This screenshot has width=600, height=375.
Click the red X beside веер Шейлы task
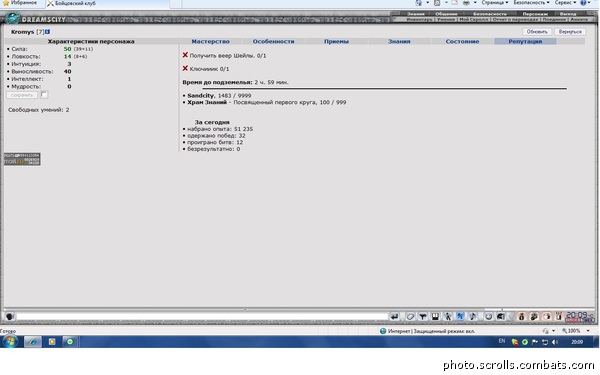[185, 55]
